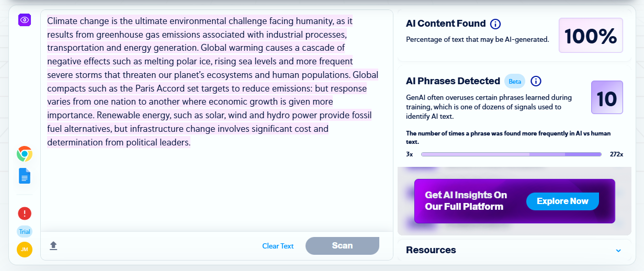
Task: Click the Resources chevron arrow
Action: click(618, 251)
